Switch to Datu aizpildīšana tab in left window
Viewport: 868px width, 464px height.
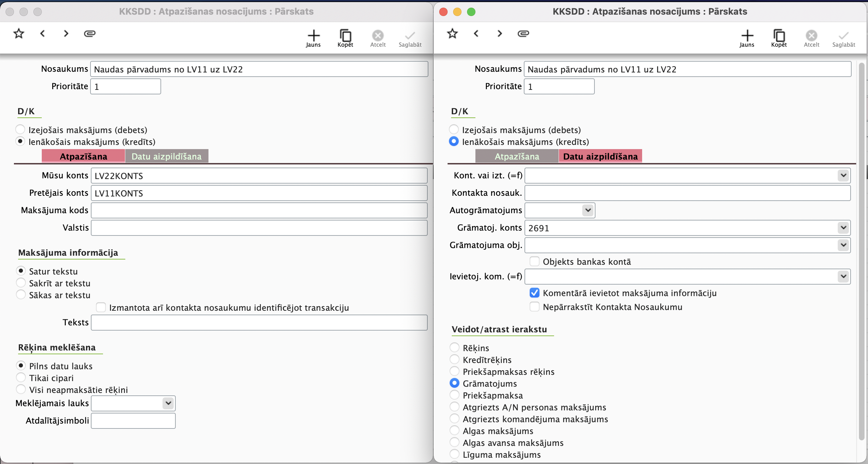point(167,156)
